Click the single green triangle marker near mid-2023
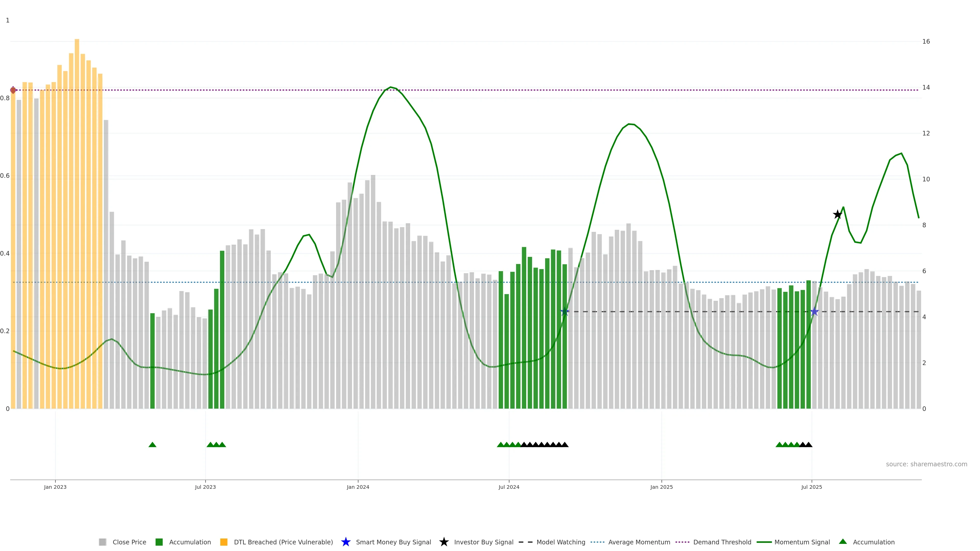 click(153, 445)
